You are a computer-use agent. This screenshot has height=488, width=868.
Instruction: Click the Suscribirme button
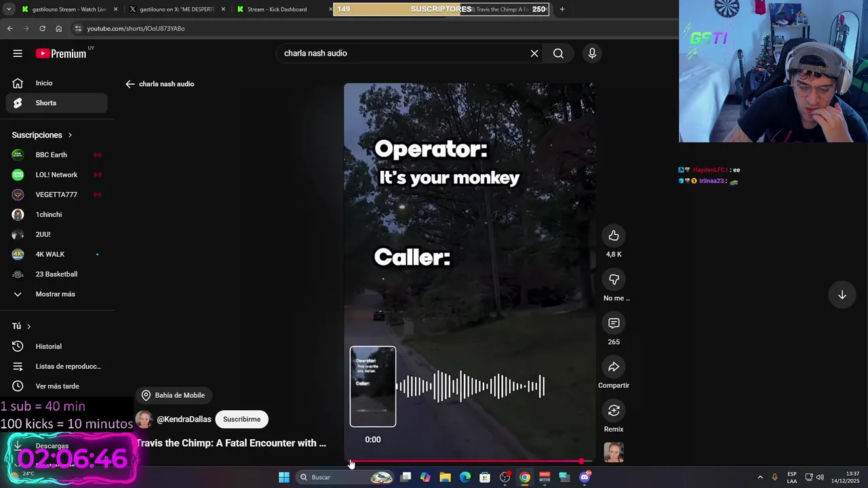tap(241, 420)
